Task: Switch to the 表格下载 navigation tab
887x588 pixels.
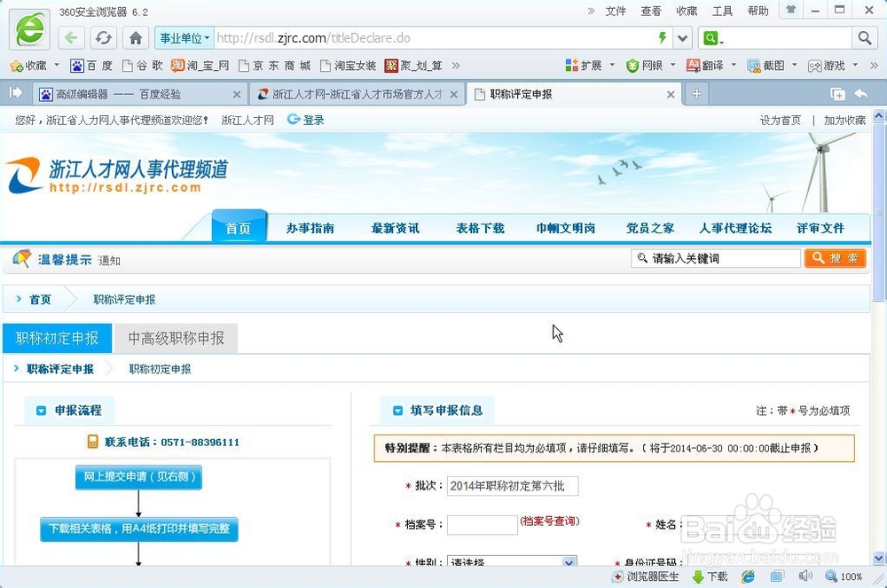Action: pyautogui.click(x=479, y=227)
